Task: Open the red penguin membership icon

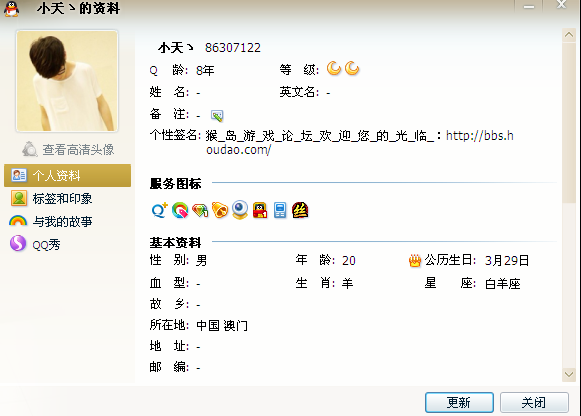Action: click(260, 210)
